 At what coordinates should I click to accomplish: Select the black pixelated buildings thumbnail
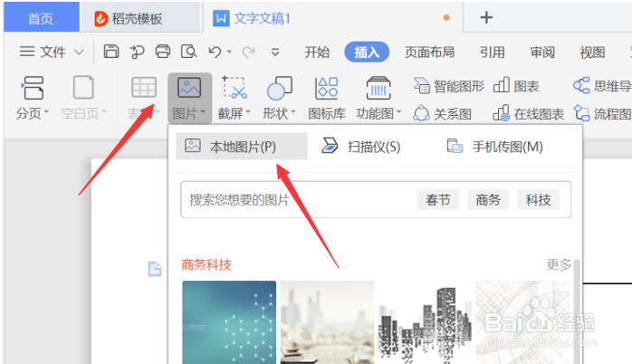(425, 322)
